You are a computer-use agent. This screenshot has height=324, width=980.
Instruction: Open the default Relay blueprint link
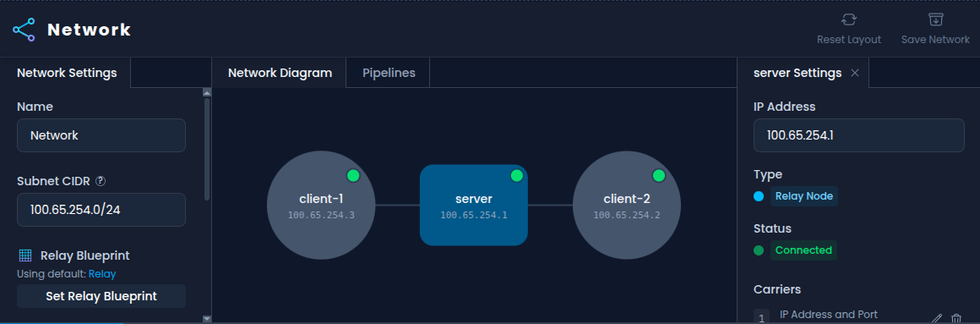click(102, 274)
